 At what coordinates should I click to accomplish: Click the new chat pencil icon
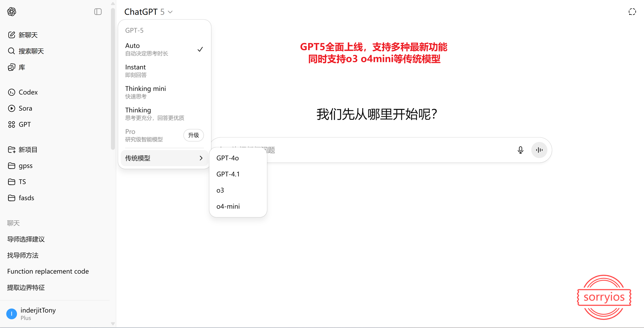click(11, 35)
